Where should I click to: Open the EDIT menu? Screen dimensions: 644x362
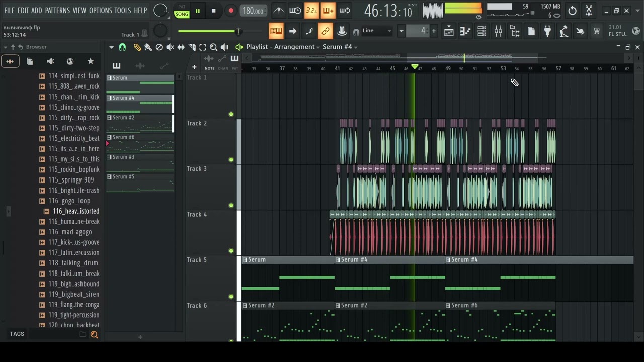(x=23, y=10)
